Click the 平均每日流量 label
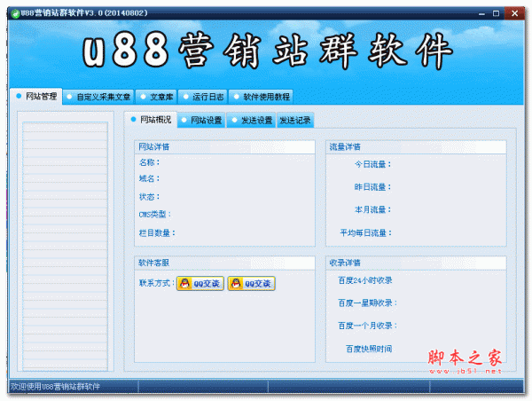This screenshot has width=532, height=401. pos(365,233)
